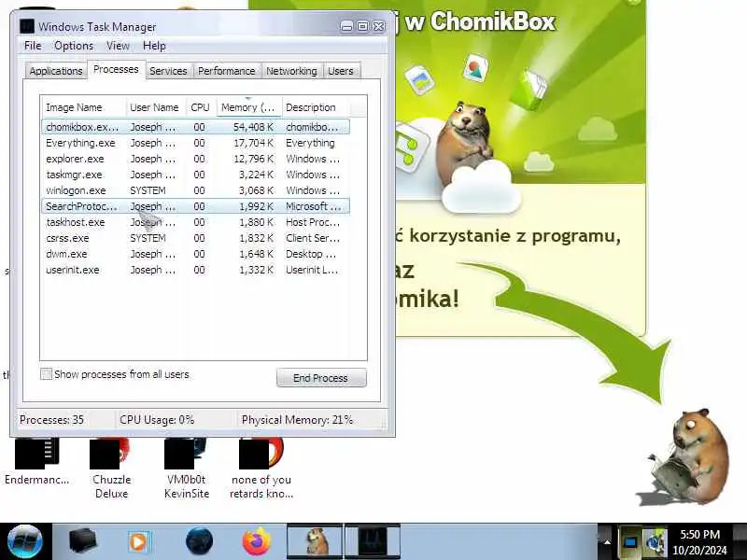Switch to ChomikBox taskbar button

pos(315,541)
